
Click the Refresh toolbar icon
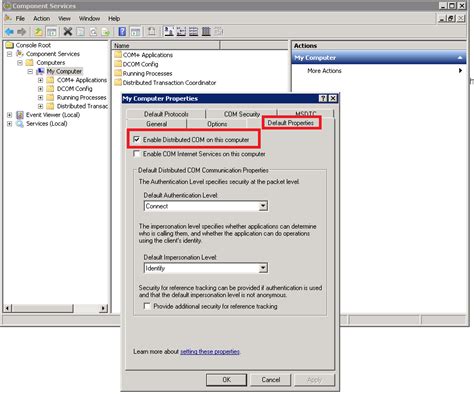93,32
